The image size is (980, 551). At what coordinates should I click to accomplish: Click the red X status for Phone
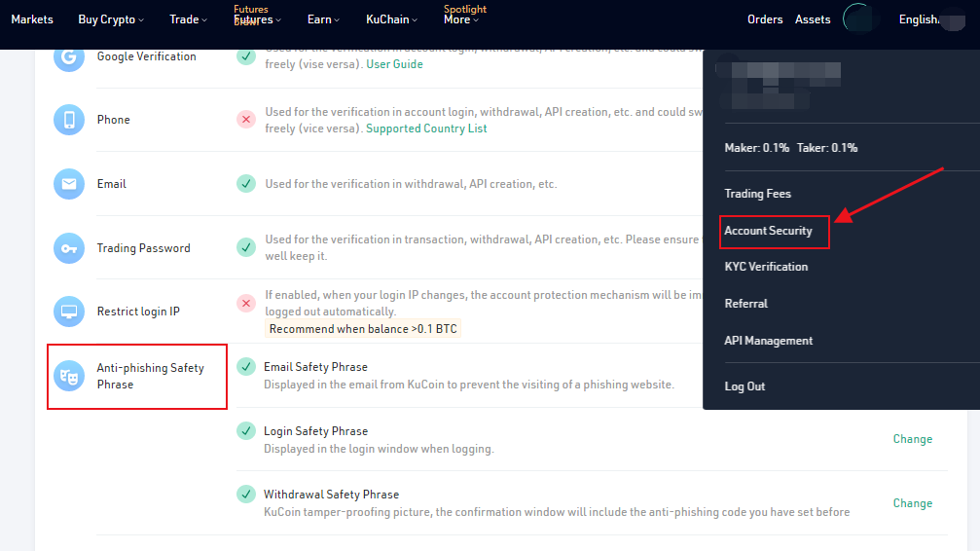coord(246,119)
